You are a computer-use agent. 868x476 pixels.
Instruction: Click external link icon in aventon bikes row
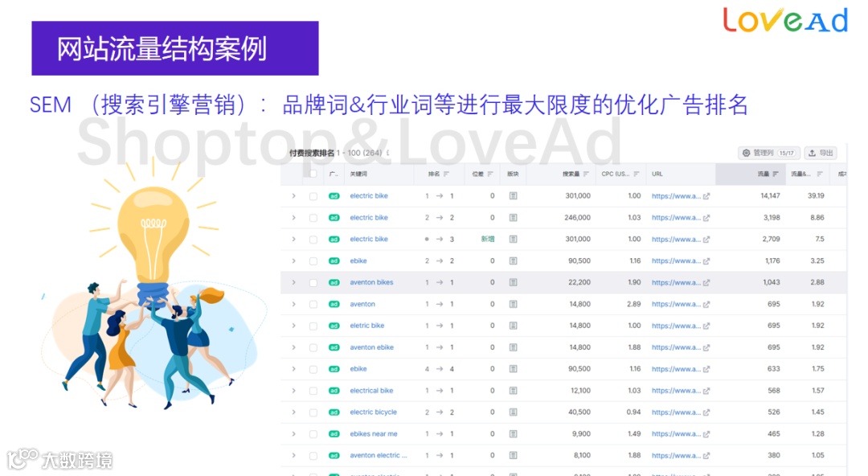tap(706, 282)
